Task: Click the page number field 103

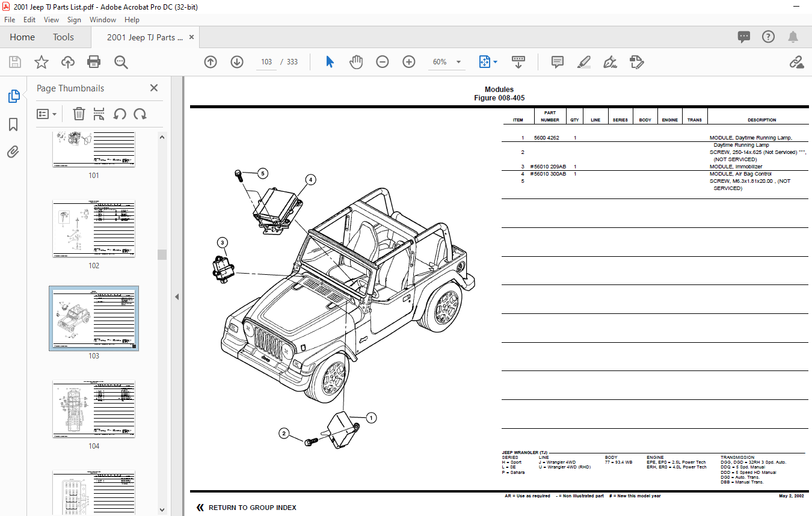Action: (x=266, y=62)
